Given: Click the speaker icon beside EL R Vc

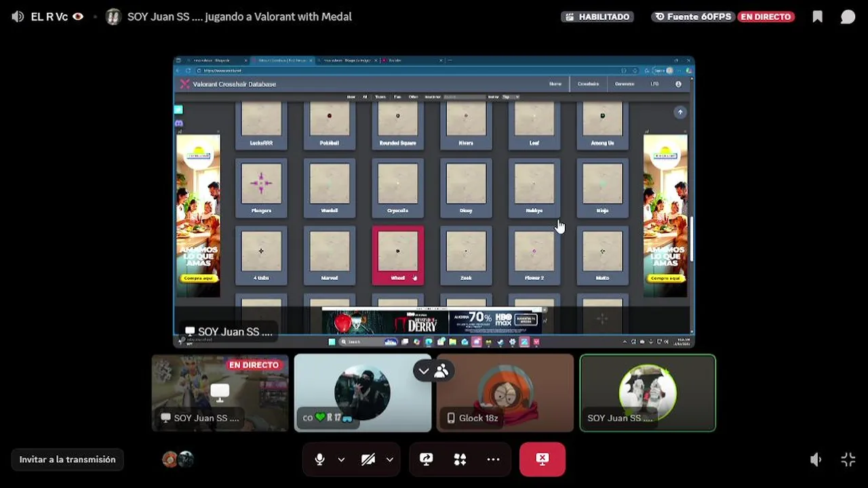Looking at the screenshot, I should [x=18, y=17].
